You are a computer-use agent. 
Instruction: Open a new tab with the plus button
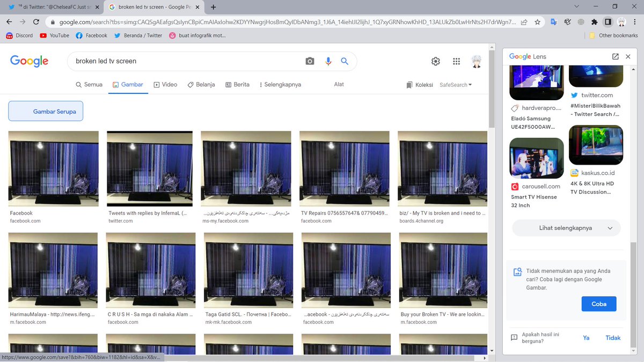click(214, 7)
